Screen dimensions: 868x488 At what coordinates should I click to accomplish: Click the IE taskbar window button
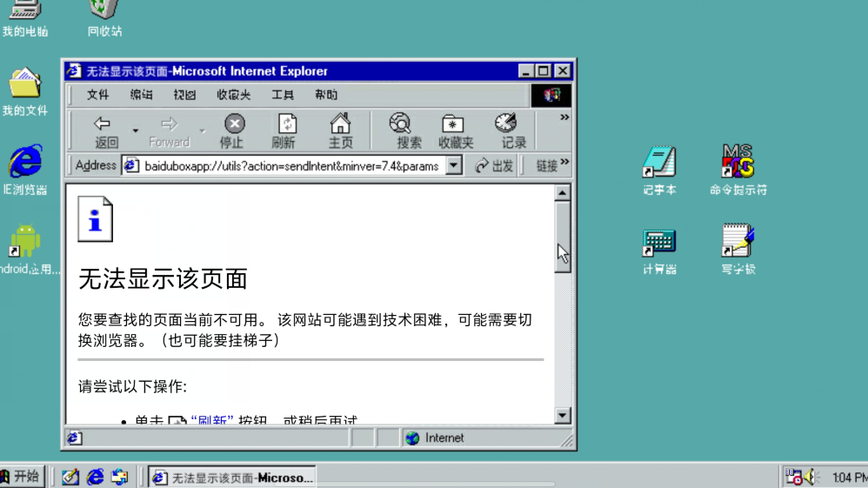click(232, 477)
